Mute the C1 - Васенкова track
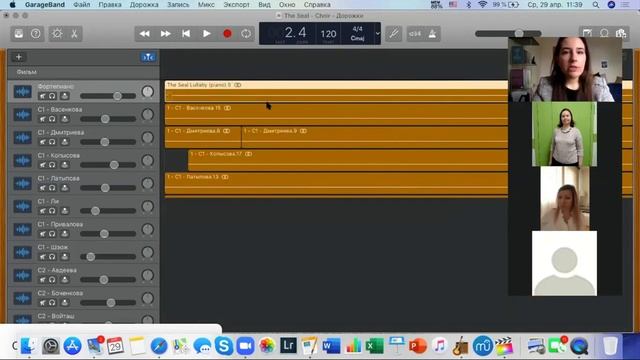The width and height of the screenshot is (640, 360). (x=42, y=119)
